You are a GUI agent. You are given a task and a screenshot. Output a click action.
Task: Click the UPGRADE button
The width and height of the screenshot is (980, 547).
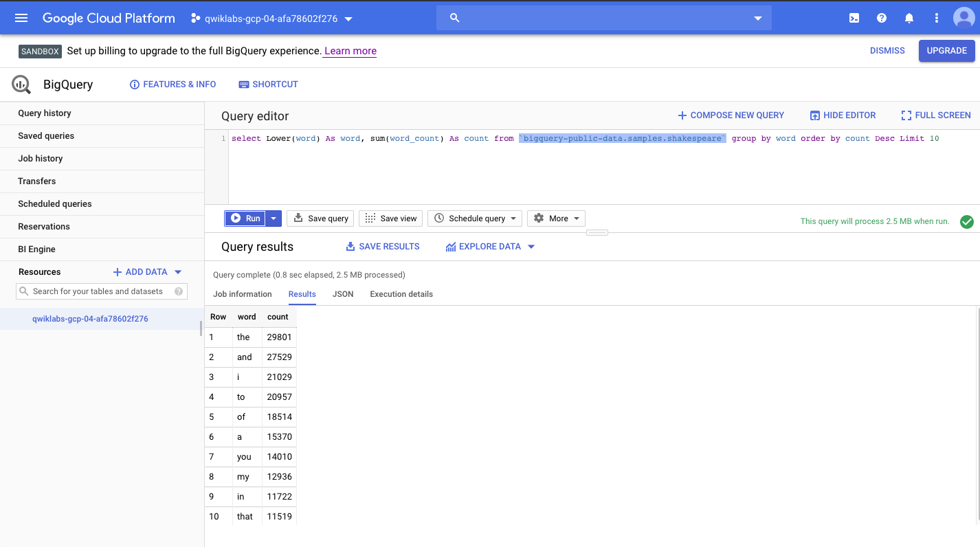(x=946, y=51)
